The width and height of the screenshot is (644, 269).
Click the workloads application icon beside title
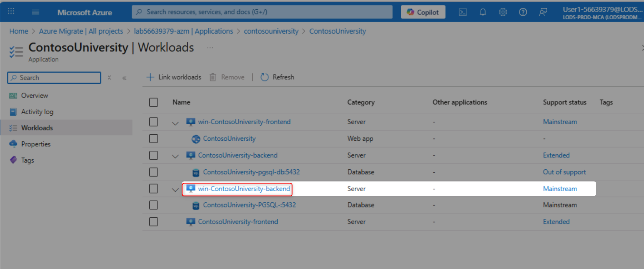[x=16, y=52]
